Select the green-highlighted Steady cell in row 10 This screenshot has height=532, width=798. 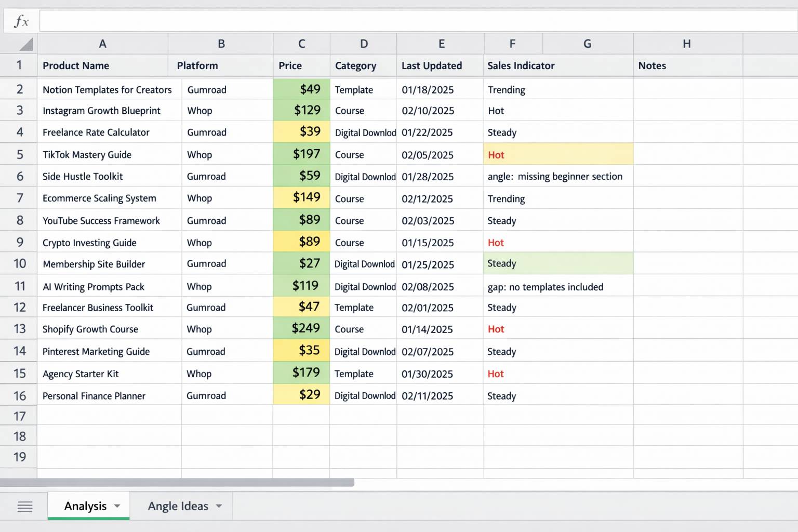(x=558, y=263)
